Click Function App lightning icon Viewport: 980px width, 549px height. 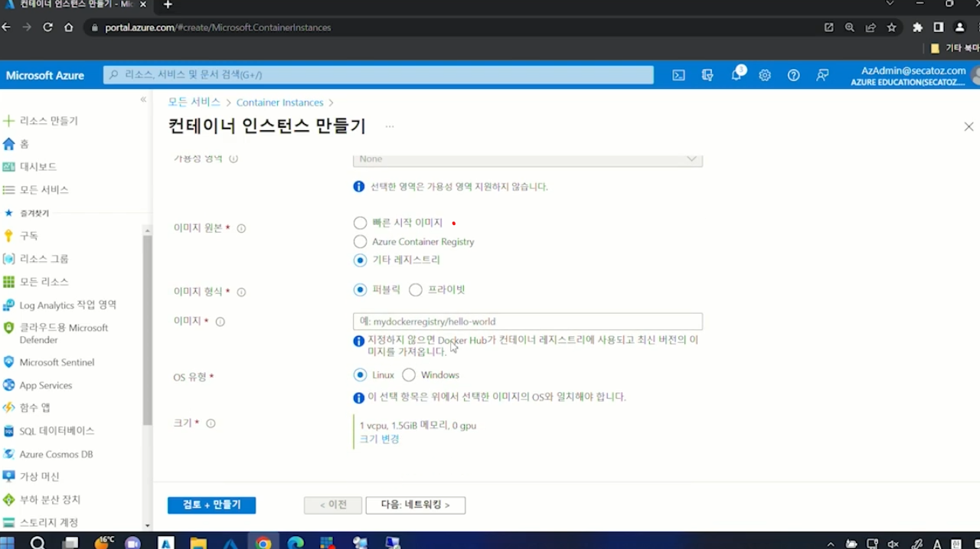(9, 407)
